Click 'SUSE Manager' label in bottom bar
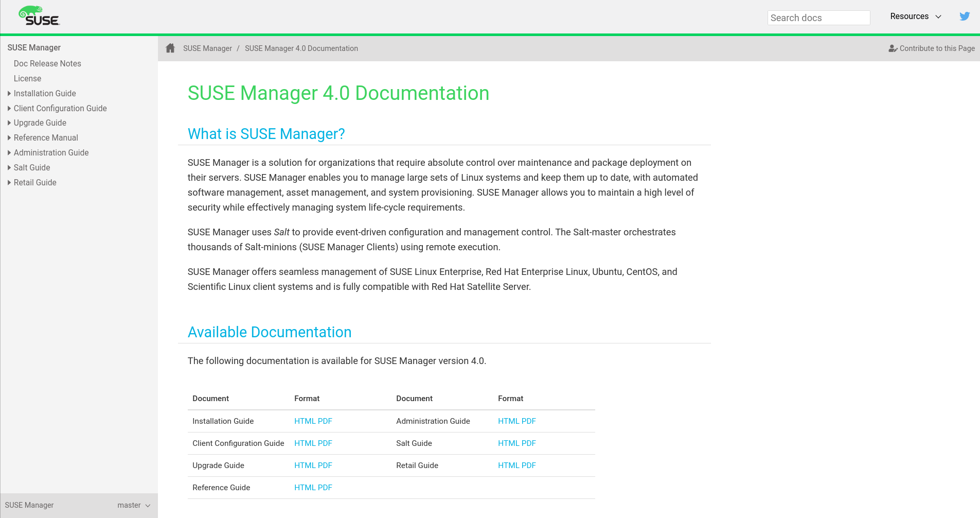This screenshot has height=518, width=980. (x=29, y=505)
